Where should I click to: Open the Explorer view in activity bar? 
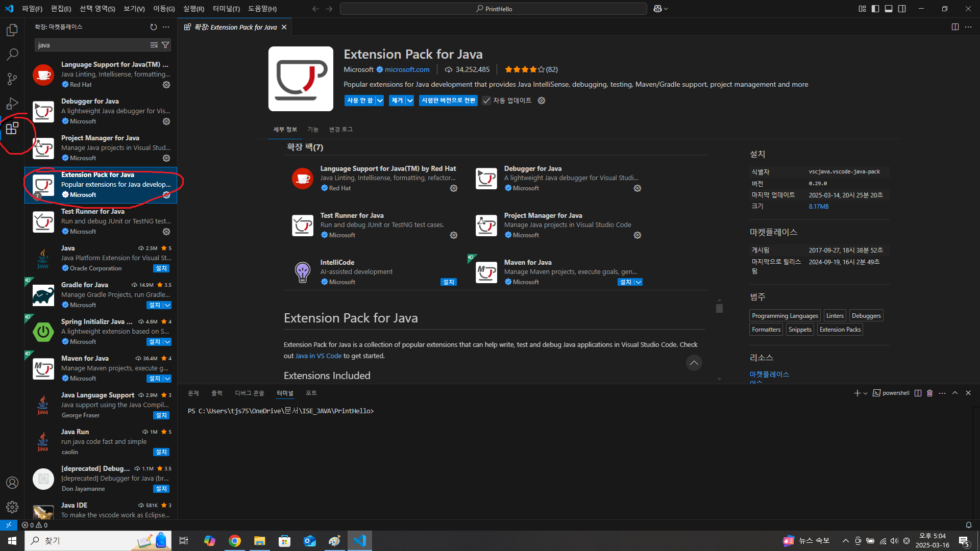12,30
